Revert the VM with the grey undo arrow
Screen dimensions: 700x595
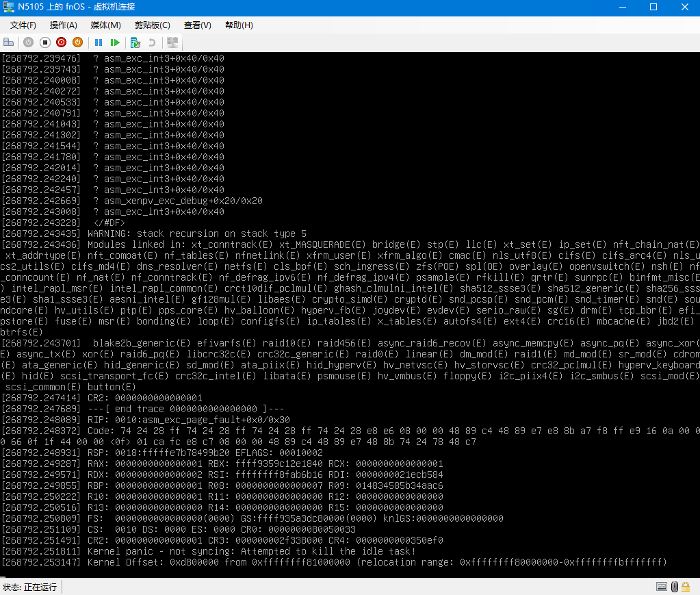(x=152, y=42)
